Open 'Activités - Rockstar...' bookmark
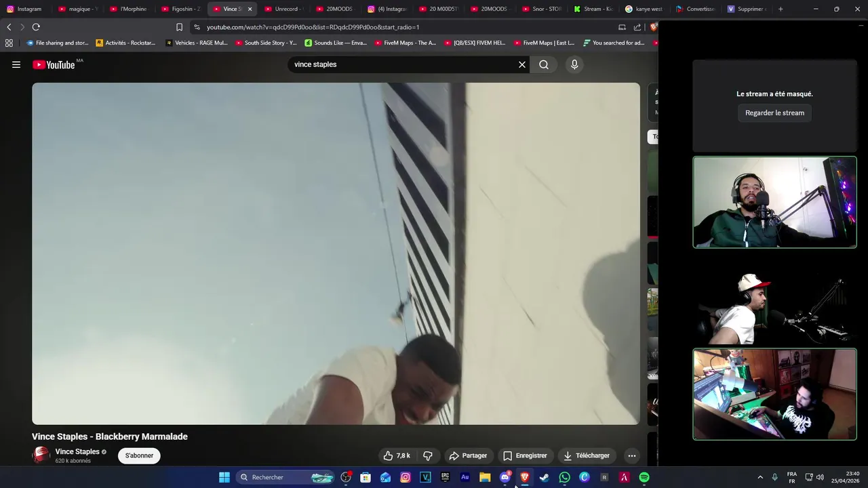The image size is (868, 488). coord(125,43)
